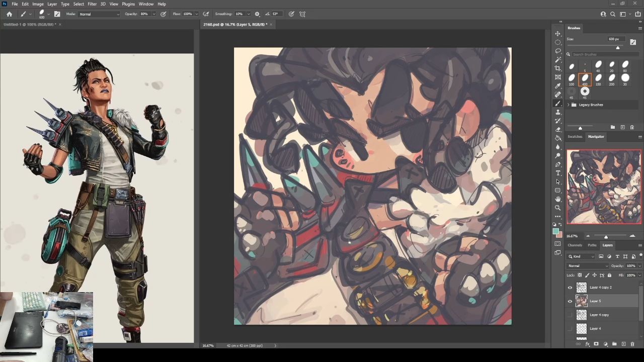Image resolution: width=644 pixels, height=362 pixels.
Task: Click the foreground color swatch
Action: (x=556, y=232)
